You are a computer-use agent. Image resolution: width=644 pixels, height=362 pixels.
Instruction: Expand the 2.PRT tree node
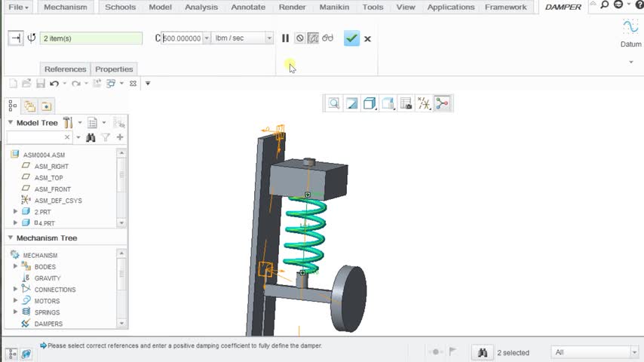pyautogui.click(x=16, y=211)
